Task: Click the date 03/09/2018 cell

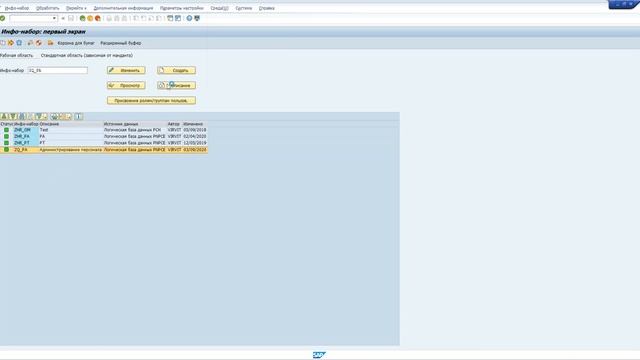Action: [x=195, y=130]
